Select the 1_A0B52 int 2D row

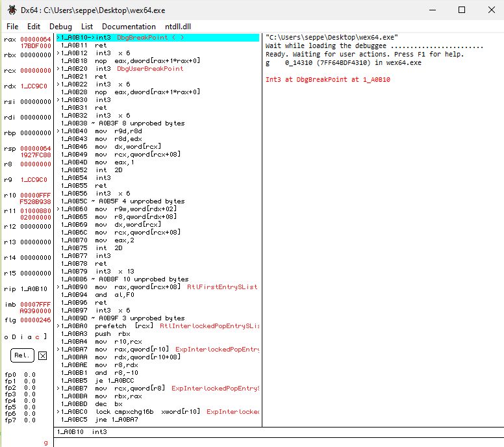(158, 170)
